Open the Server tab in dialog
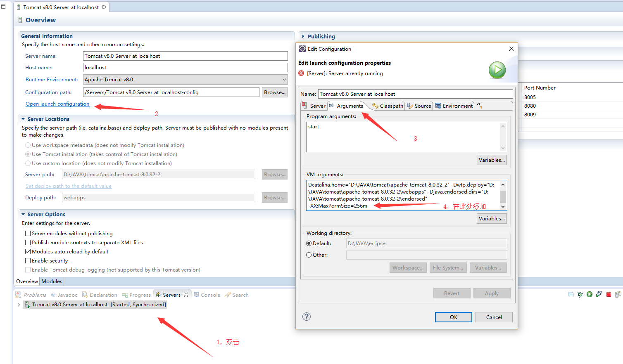The height and width of the screenshot is (364, 623). (x=314, y=106)
